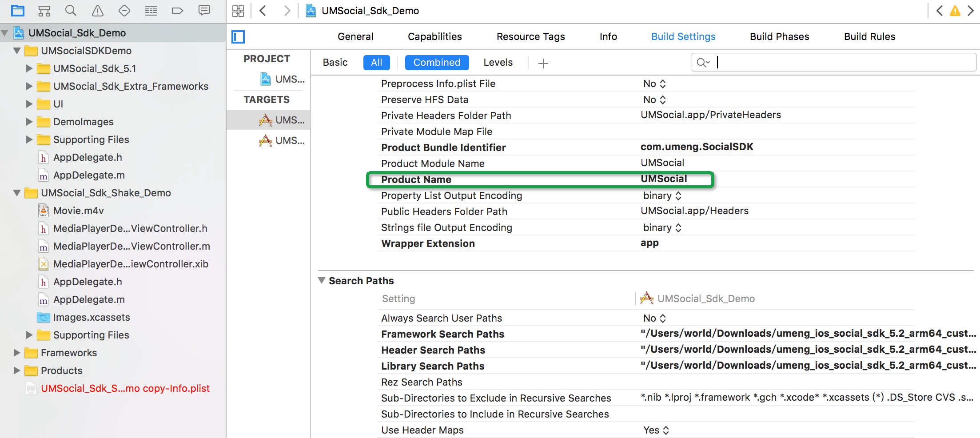Hide the project and targets list panel
The width and height of the screenshot is (980, 438).
238,37
